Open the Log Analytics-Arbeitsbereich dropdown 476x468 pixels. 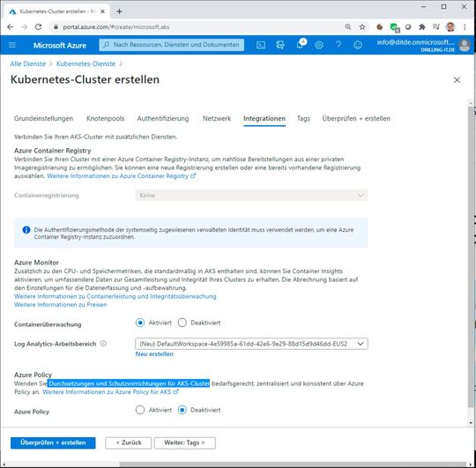251,344
